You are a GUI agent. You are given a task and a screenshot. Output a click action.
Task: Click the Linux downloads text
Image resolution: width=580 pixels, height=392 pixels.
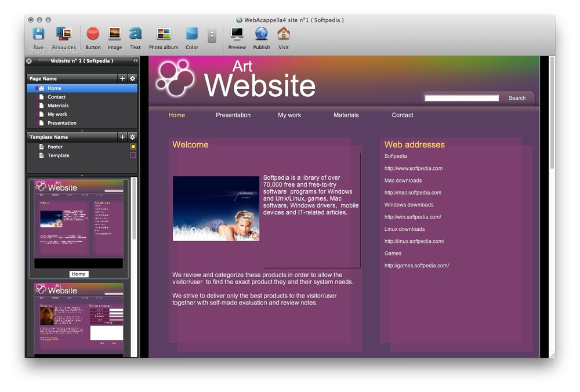click(404, 229)
